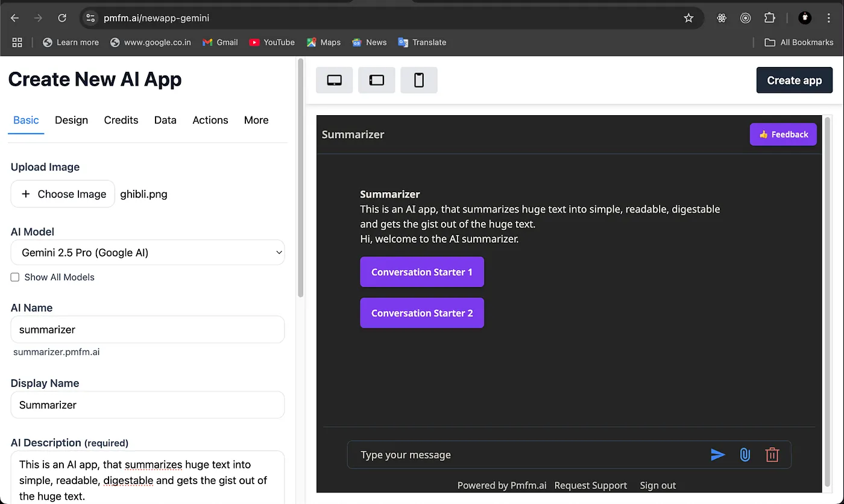Click Request Support link
Image resolution: width=844 pixels, height=504 pixels.
point(591,485)
